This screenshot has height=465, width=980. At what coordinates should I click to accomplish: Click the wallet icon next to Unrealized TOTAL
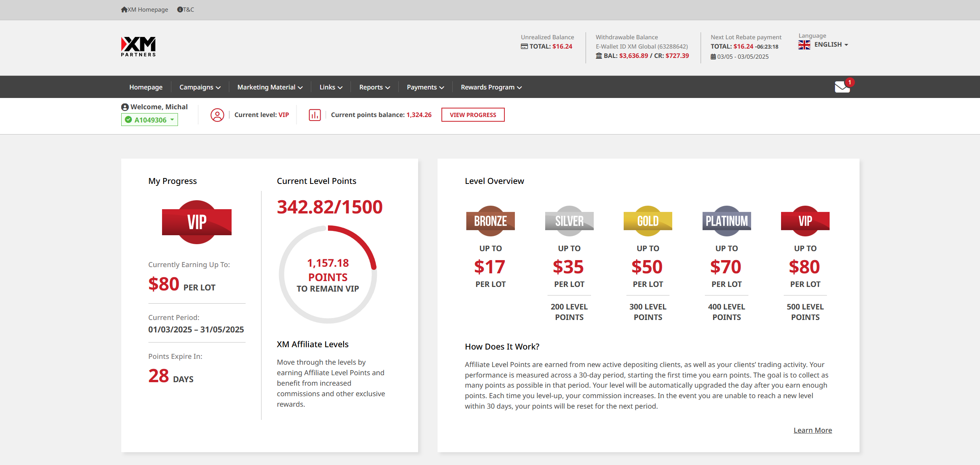coord(524,46)
